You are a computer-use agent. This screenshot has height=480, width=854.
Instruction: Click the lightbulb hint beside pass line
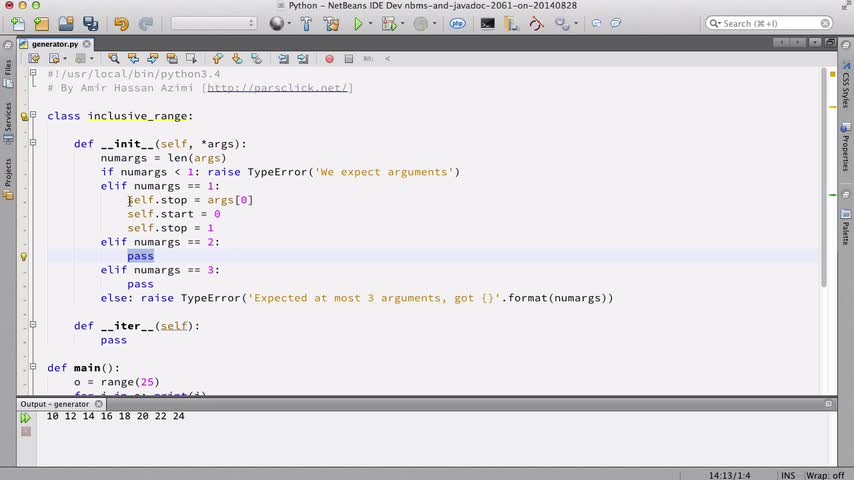click(24, 256)
